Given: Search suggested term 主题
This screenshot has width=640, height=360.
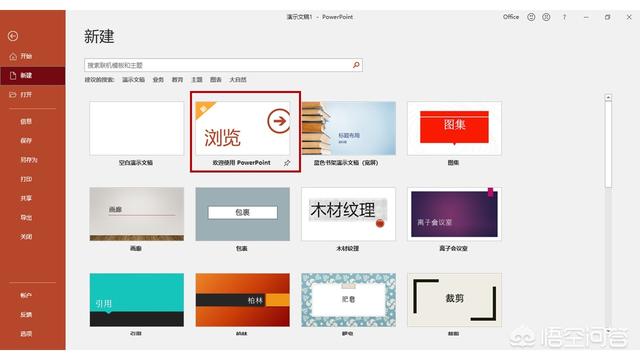Looking at the screenshot, I should [x=197, y=80].
